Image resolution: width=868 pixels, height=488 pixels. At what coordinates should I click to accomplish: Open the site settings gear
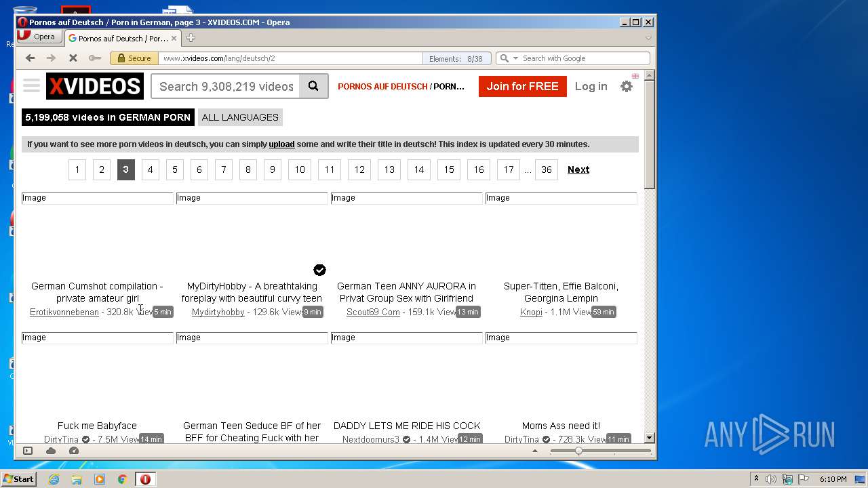[627, 86]
